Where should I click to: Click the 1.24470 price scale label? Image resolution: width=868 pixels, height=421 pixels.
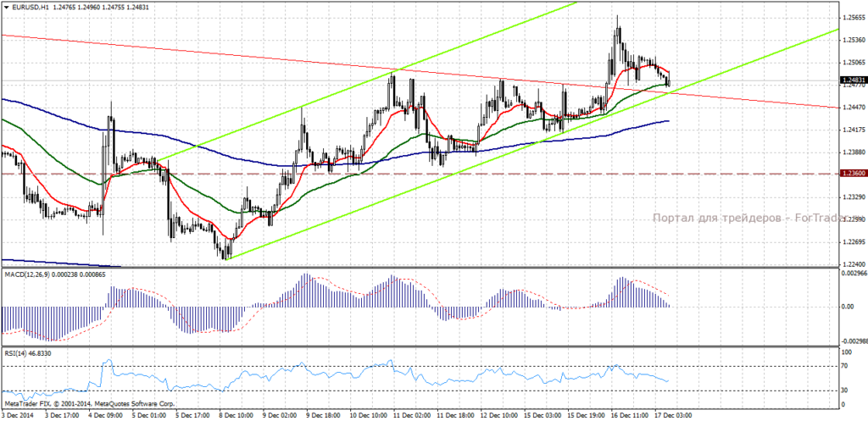[853, 108]
